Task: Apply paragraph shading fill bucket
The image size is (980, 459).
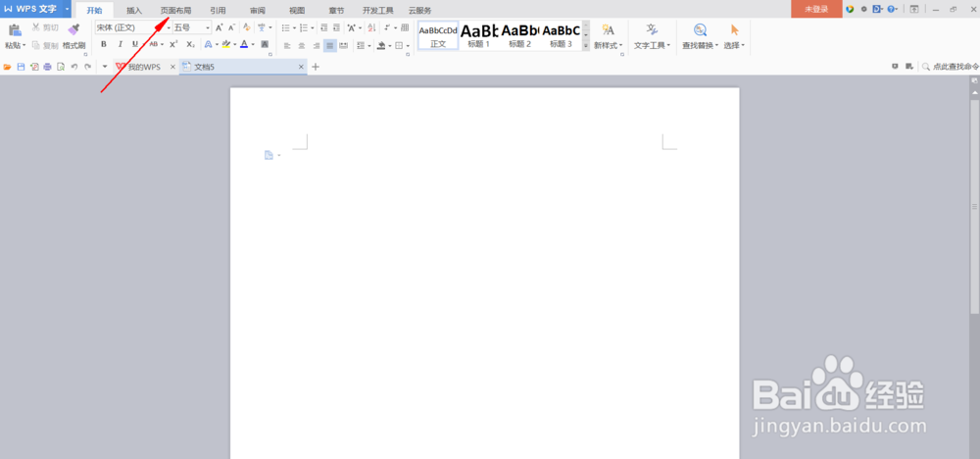Action: pyautogui.click(x=381, y=45)
